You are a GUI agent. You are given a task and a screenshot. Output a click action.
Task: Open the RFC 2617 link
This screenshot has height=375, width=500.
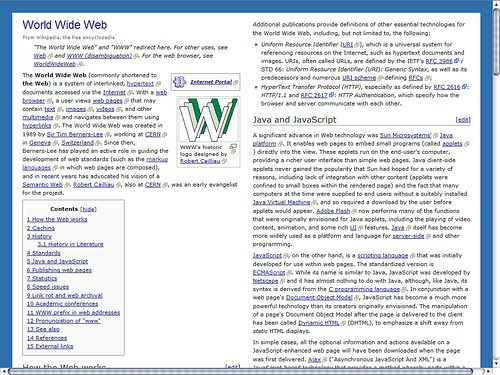coord(314,95)
